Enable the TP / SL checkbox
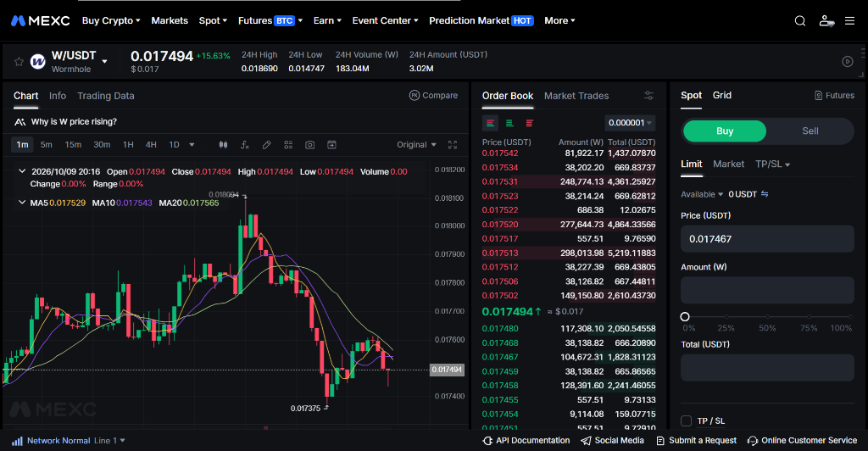868x451 pixels. pyautogui.click(x=686, y=421)
